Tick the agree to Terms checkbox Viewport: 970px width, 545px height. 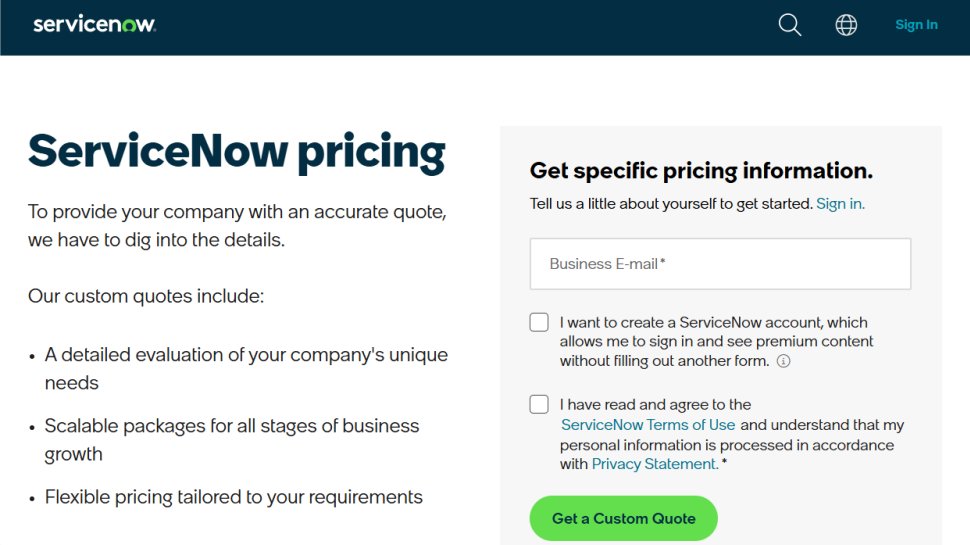[539, 404]
